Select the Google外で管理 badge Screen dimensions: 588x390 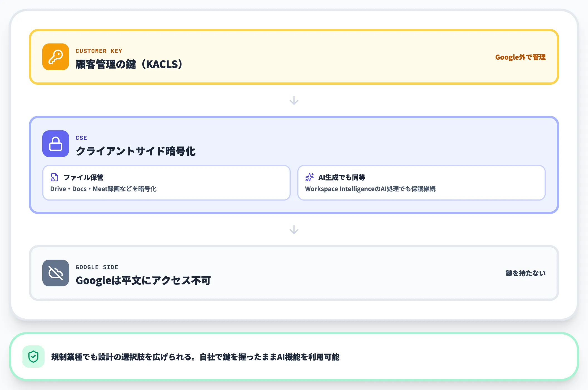click(x=521, y=57)
